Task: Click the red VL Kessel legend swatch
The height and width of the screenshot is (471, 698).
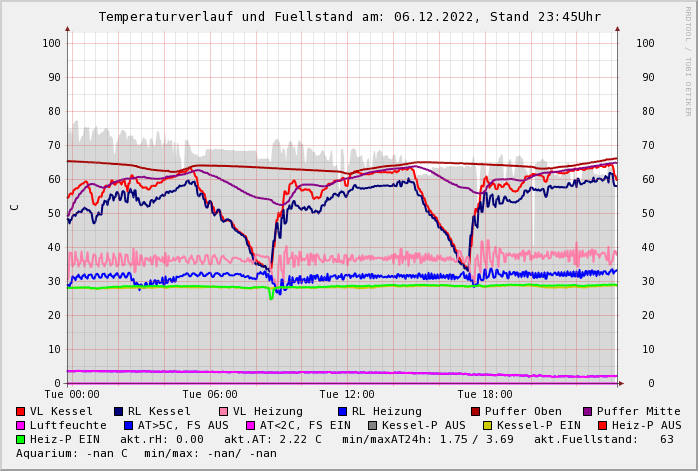Action: tap(21, 411)
